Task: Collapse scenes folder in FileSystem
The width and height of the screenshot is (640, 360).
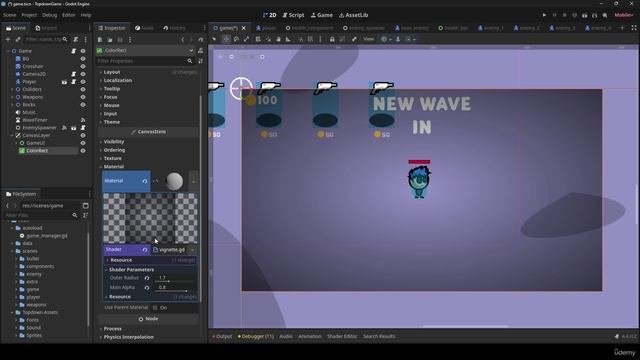Action: tap(12, 251)
